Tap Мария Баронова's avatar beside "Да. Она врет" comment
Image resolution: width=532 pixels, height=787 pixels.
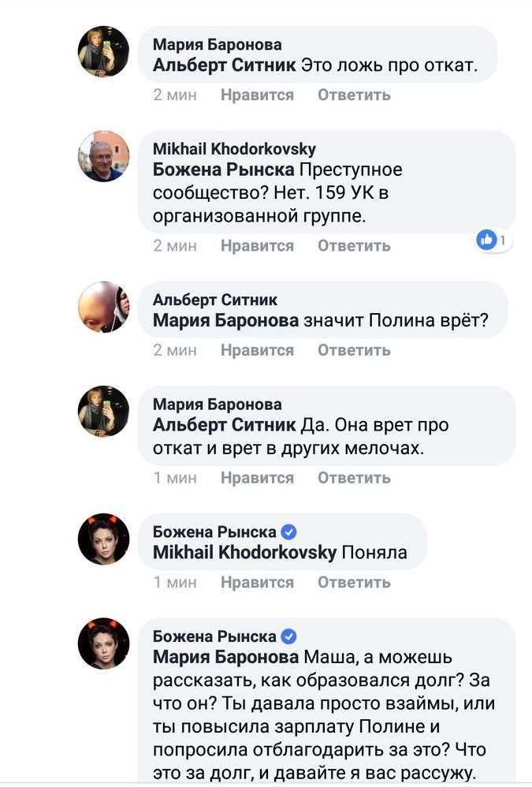(103, 411)
